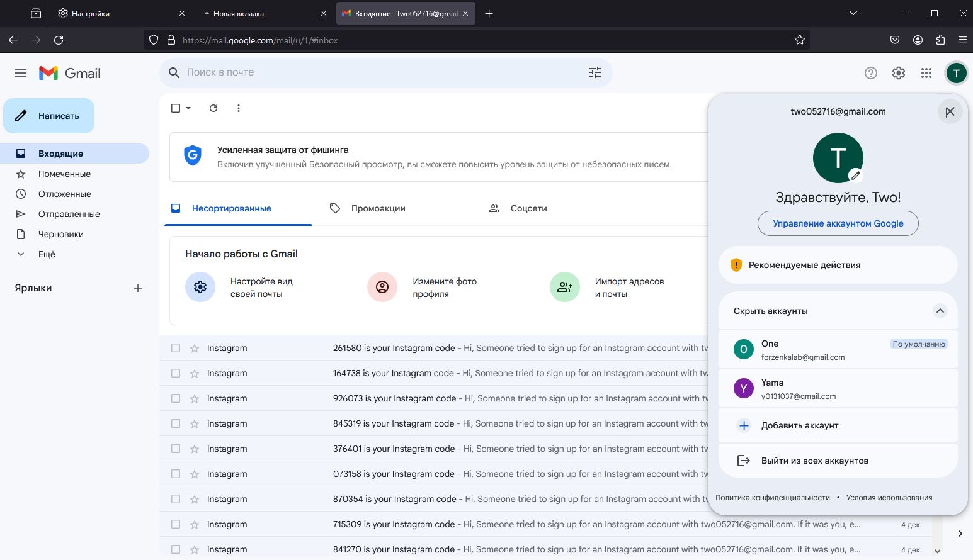Refresh the inbox mail list
The height and width of the screenshot is (560, 973).
[213, 108]
